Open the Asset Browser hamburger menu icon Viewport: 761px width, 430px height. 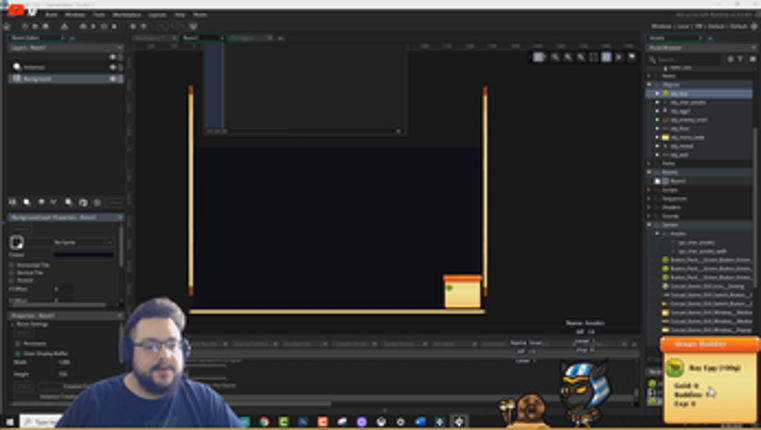(x=752, y=59)
